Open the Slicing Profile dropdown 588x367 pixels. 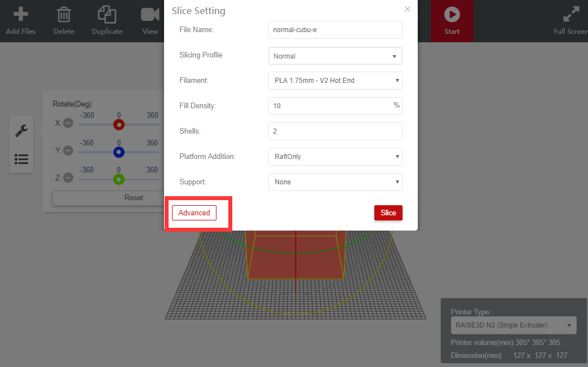point(335,56)
